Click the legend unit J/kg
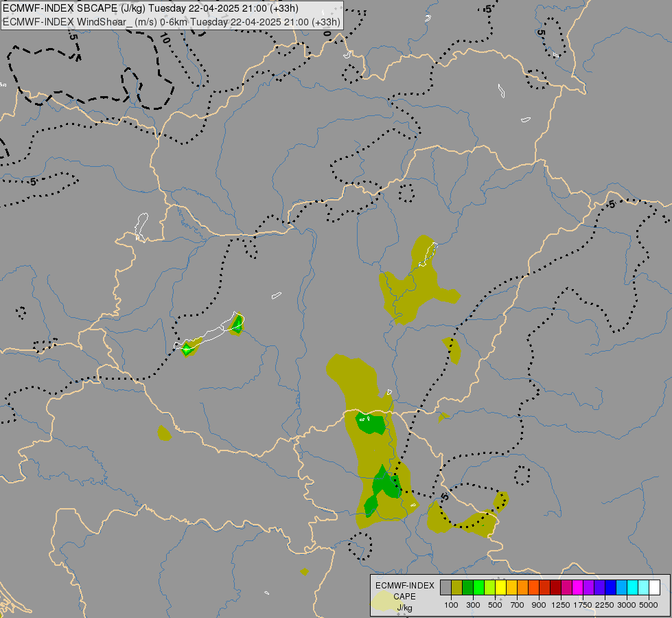 (404, 608)
